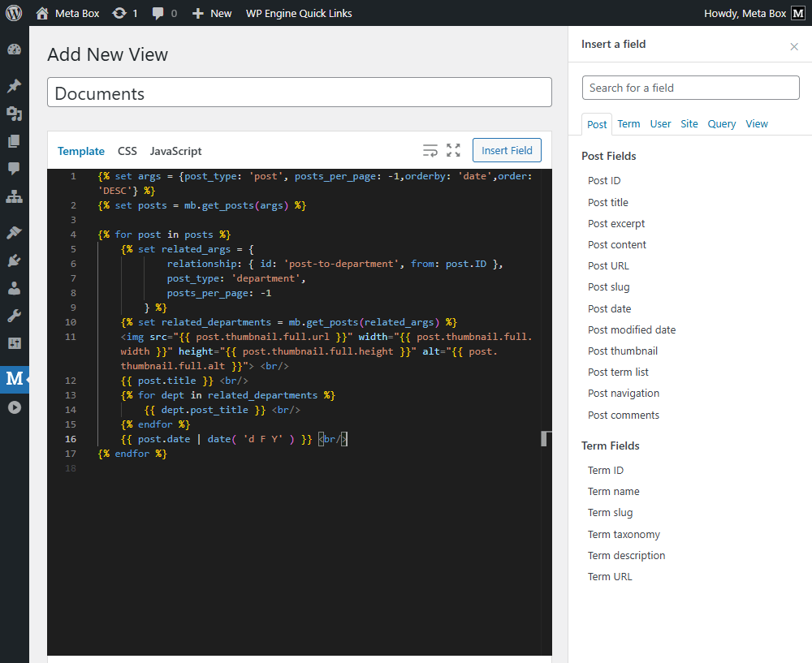Switch the code editor to fullscreen

(x=453, y=150)
